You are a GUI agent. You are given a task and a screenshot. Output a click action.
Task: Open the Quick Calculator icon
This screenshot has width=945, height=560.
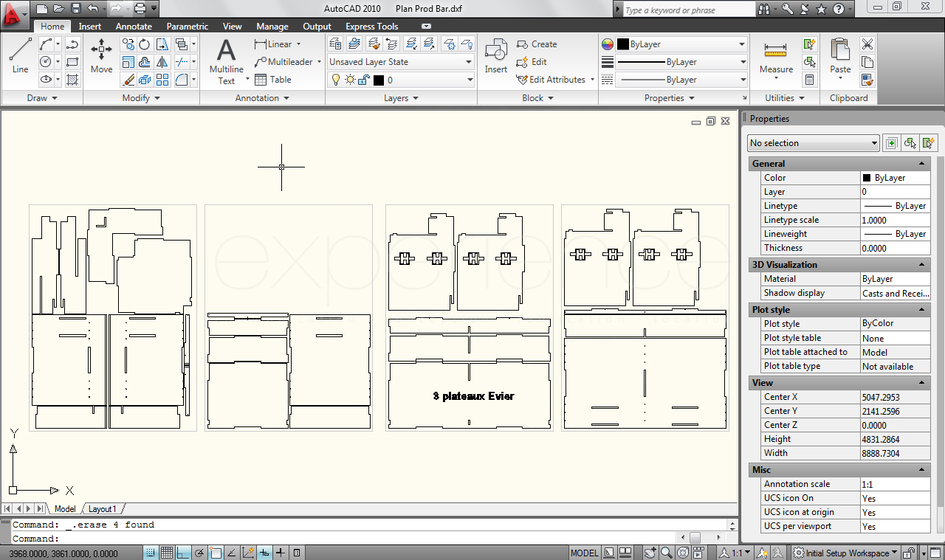(810, 80)
